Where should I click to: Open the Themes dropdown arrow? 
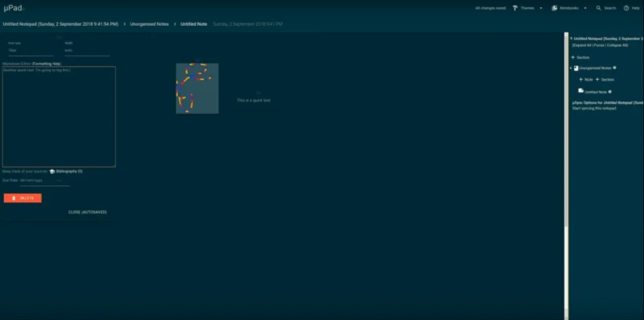tap(540, 8)
